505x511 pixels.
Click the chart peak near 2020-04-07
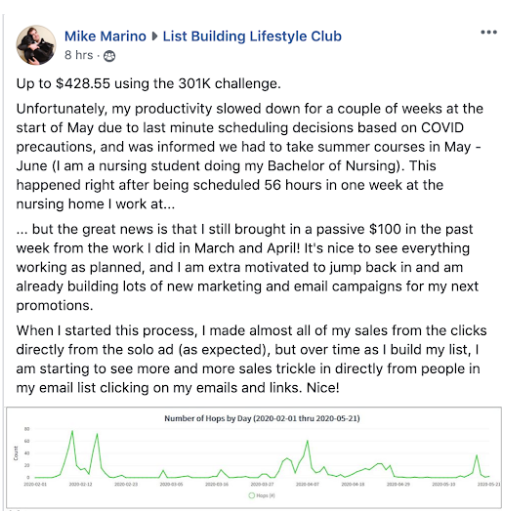click(307, 441)
